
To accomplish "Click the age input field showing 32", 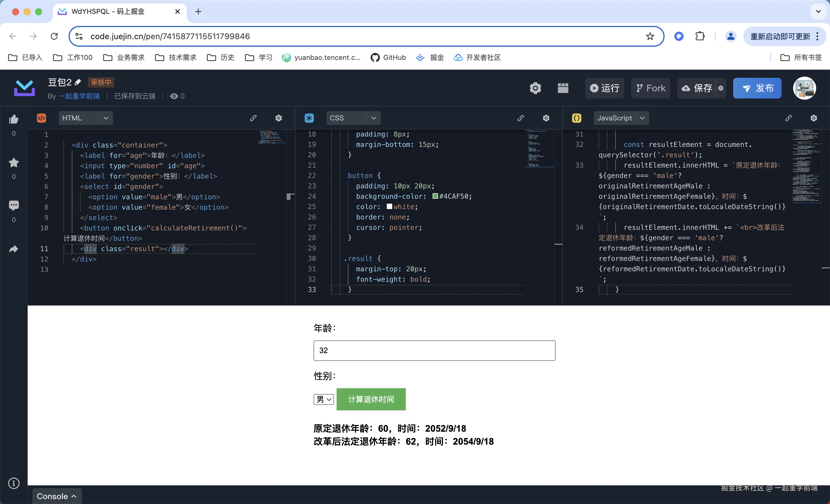I will pos(434,350).
